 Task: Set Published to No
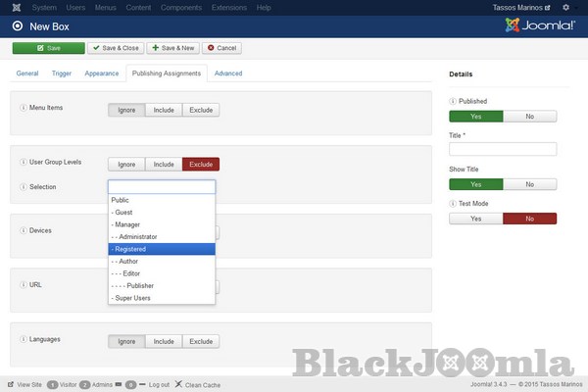tap(530, 116)
